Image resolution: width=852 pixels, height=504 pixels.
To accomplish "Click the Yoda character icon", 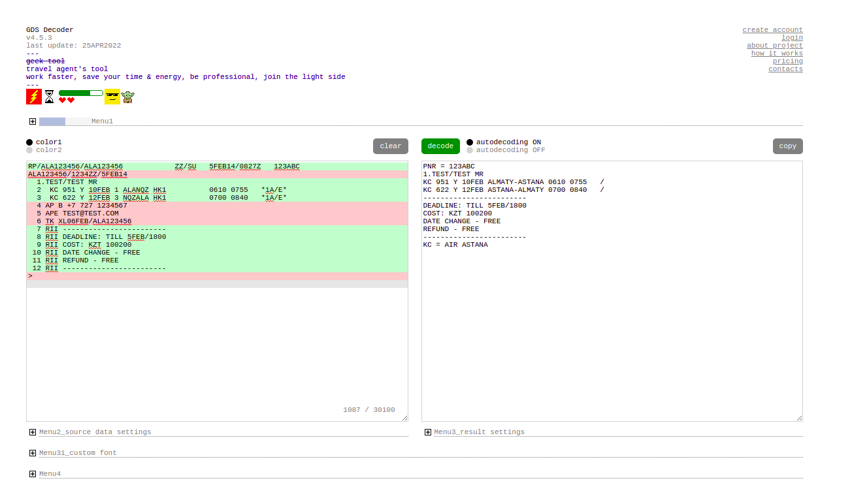I will coord(127,97).
